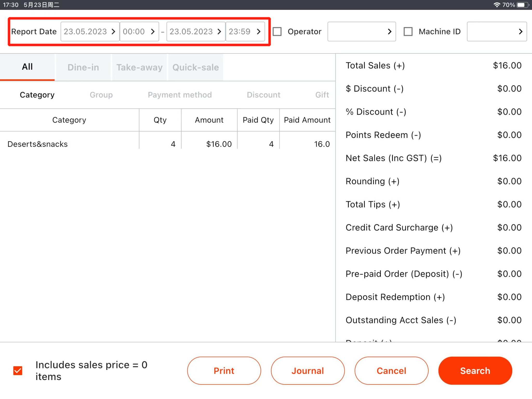Switch to the Take-away tab
The image size is (532, 399).
tap(139, 67)
